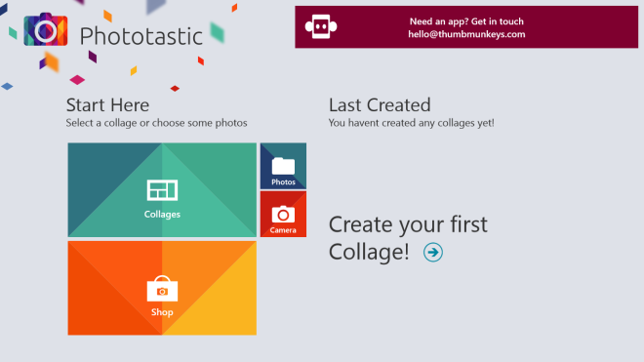
Task: Click the Thumbmunkeys robot icon in the banner
Action: coord(321,26)
